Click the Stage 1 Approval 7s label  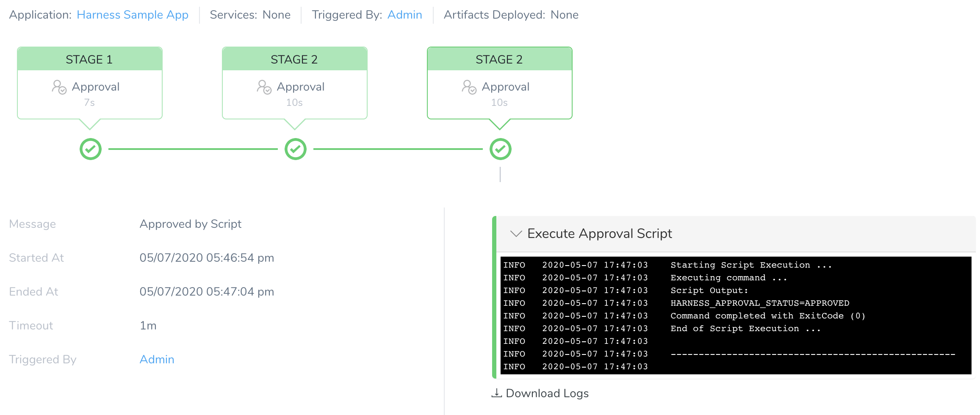(x=89, y=94)
